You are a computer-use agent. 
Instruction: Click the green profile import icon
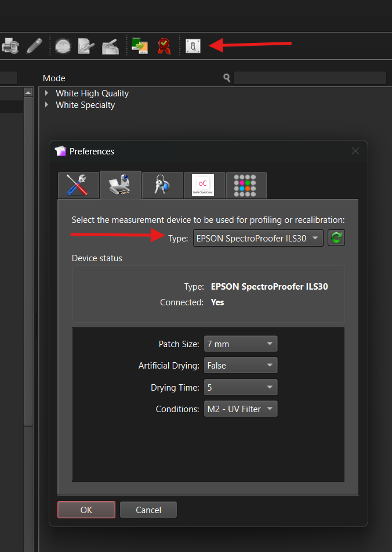[139, 45]
